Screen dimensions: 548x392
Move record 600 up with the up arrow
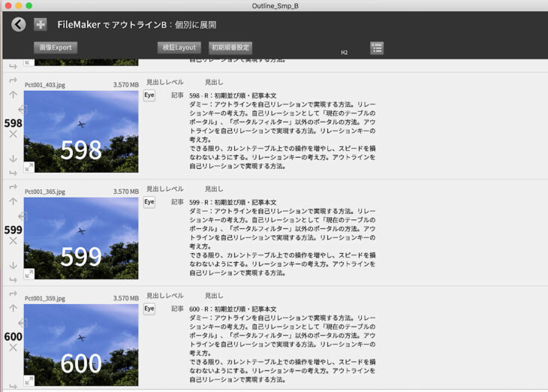[x=13, y=309]
